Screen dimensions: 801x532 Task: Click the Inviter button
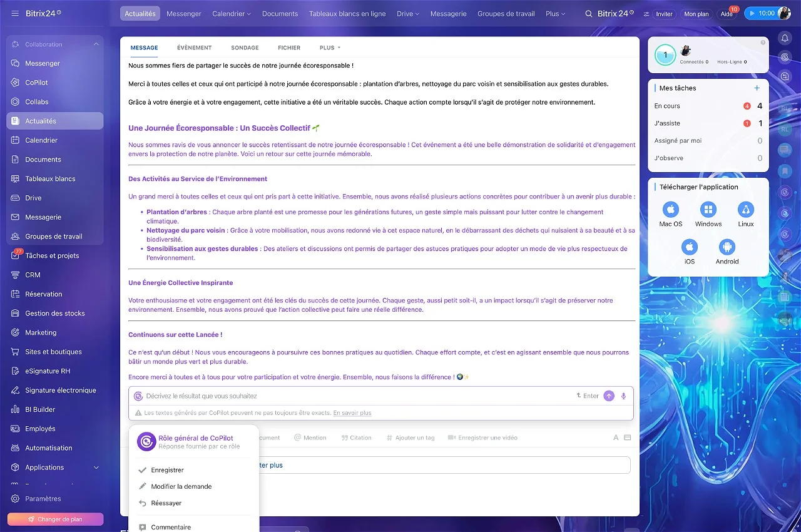pyautogui.click(x=664, y=14)
